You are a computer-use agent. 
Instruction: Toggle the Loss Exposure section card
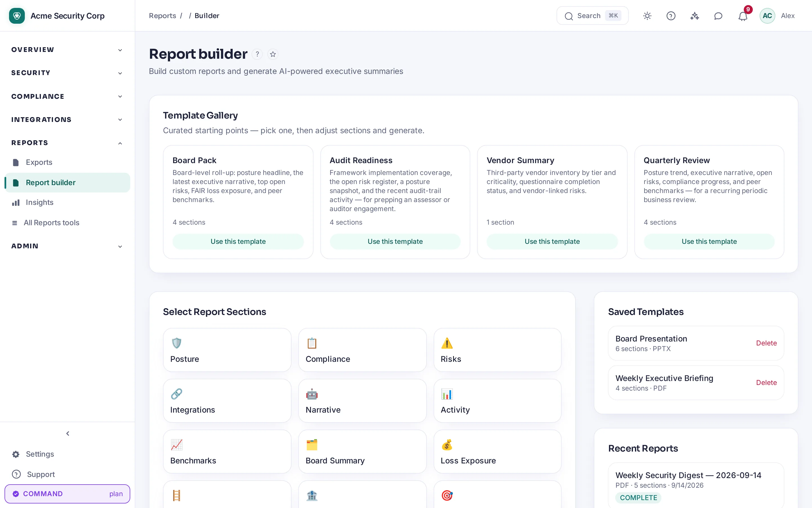tap(498, 451)
